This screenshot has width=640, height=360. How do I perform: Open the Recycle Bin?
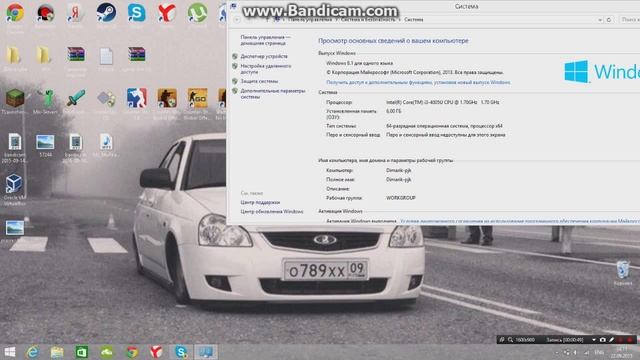(623, 270)
